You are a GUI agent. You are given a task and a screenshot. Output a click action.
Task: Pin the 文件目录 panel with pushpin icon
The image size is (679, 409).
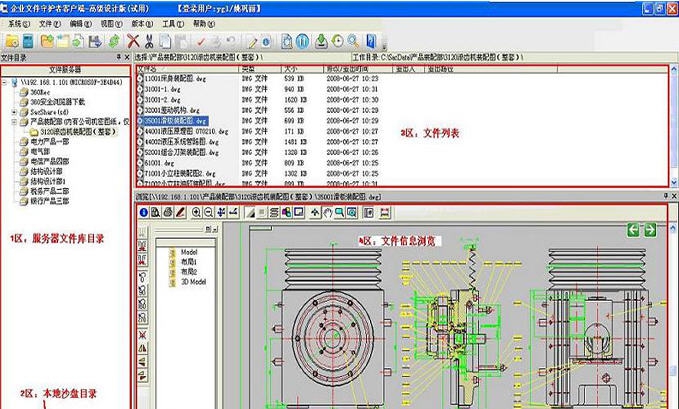click(x=118, y=57)
